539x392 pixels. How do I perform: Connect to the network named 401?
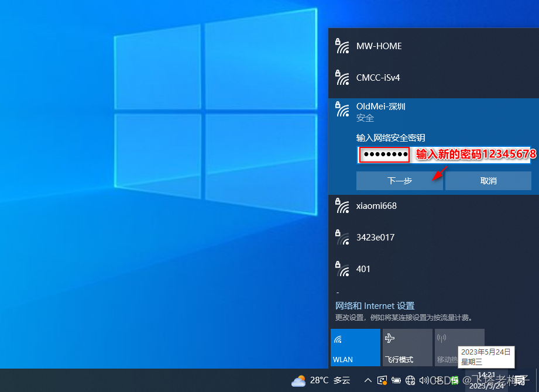[434, 269]
